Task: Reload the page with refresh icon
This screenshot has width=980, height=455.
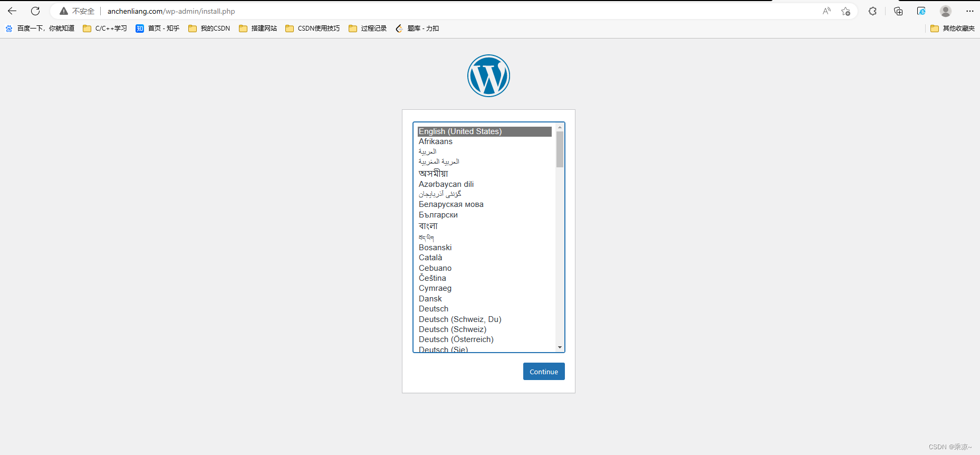Action: [35, 11]
